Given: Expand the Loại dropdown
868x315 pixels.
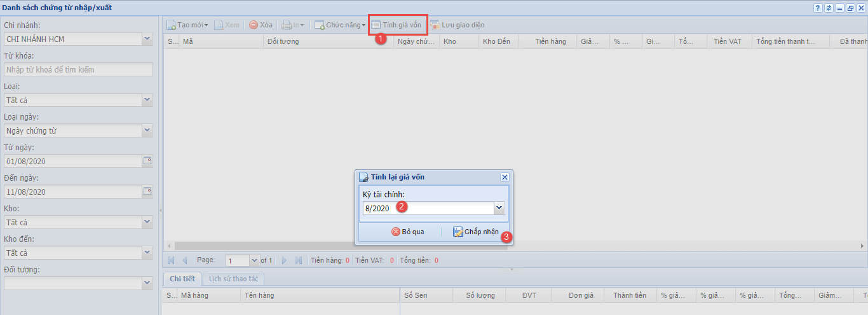Looking at the screenshot, I should point(147,100).
